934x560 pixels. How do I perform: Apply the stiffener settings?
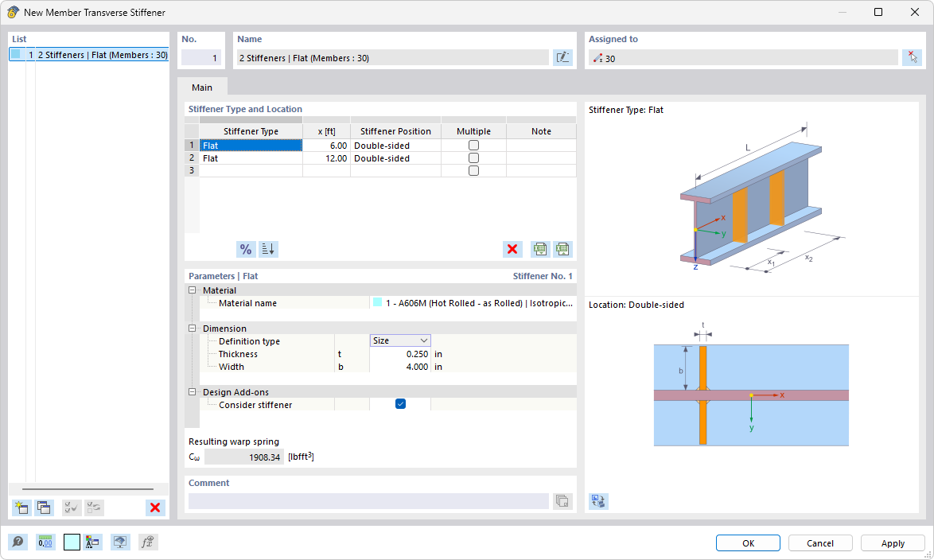point(892,542)
